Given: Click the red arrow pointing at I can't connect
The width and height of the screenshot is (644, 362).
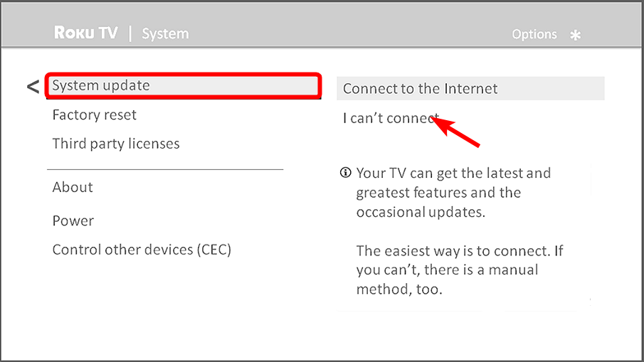Looking at the screenshot, I should point(455,130).
